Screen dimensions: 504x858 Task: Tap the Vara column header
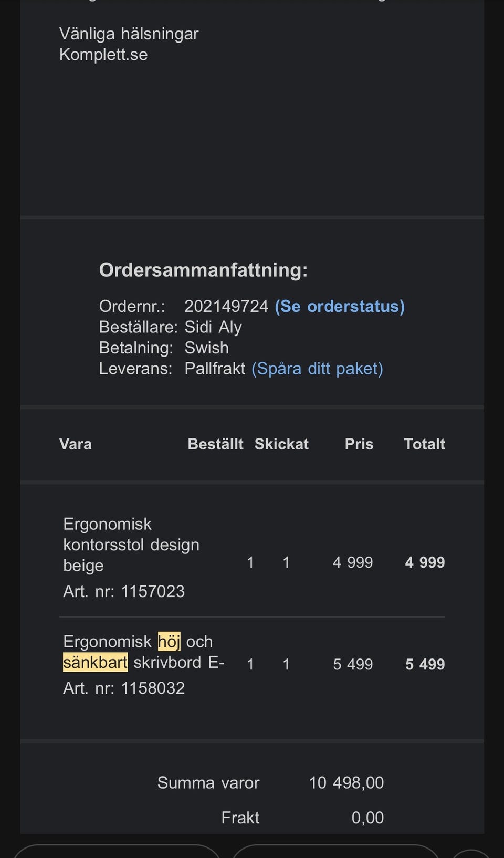(76, 444)
